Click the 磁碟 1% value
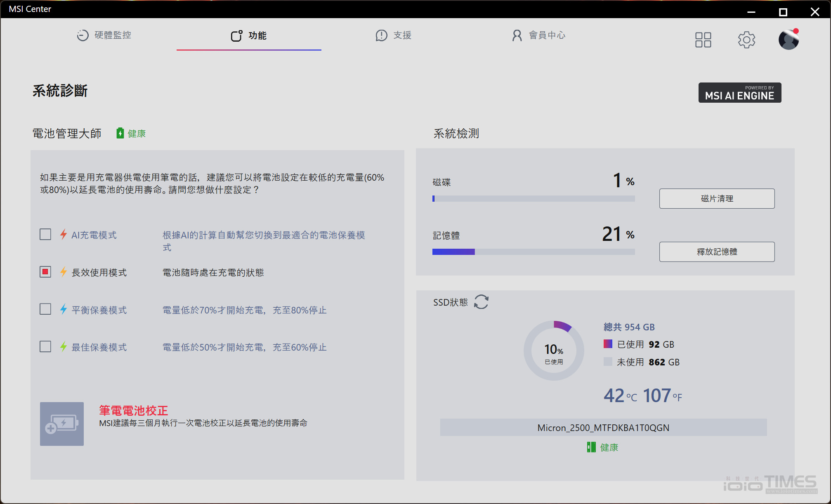The image size is (831, 504). tap(623, 181)
